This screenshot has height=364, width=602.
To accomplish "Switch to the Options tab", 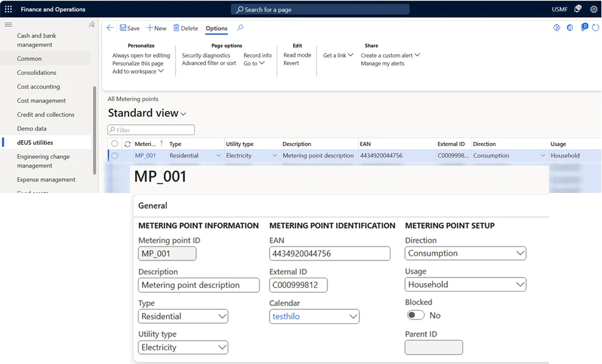I will pyautogui.click(x=216, y=29).
